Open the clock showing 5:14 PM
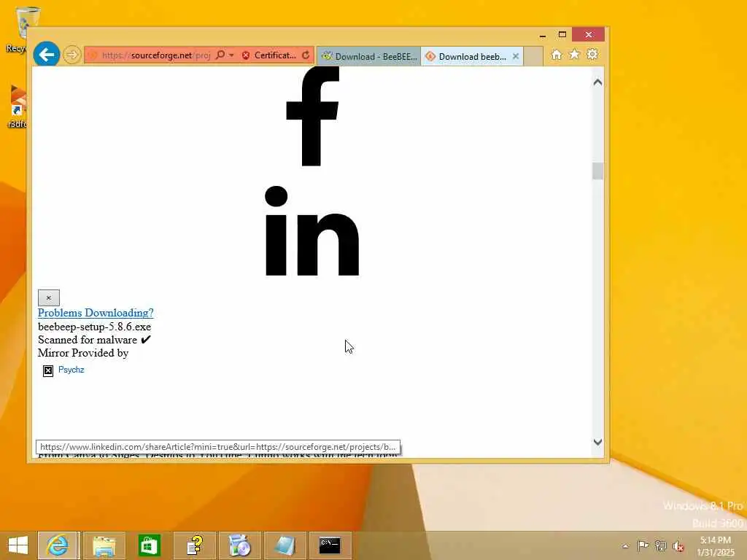747x560 pixels. [716, 546]
